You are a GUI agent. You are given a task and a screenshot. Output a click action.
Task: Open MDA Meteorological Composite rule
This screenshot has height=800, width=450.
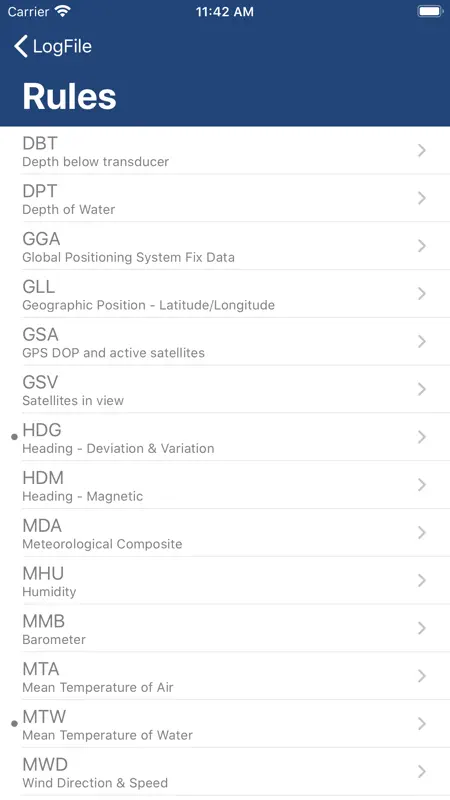click(225, 533)
